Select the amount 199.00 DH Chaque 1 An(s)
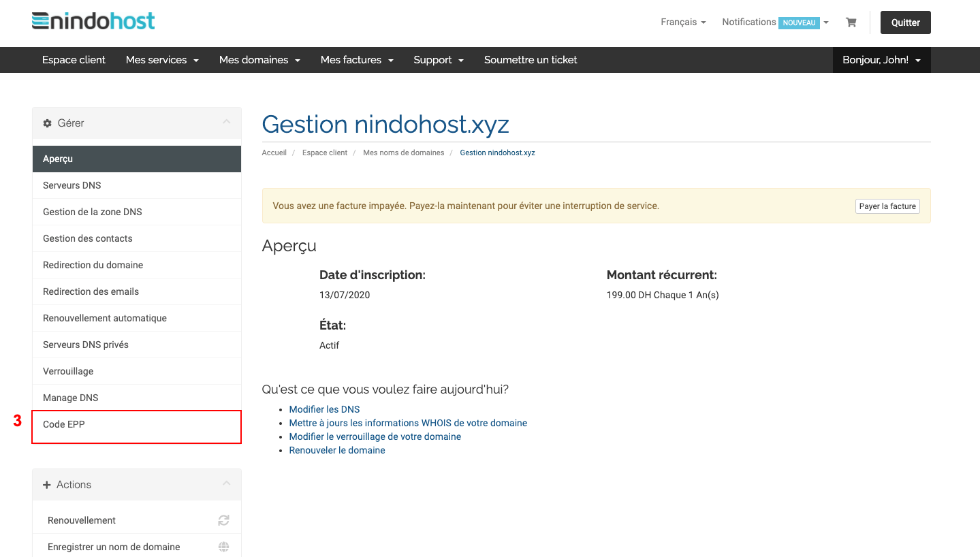This screenshot has height=557, width=980. [x=663, y=295]
